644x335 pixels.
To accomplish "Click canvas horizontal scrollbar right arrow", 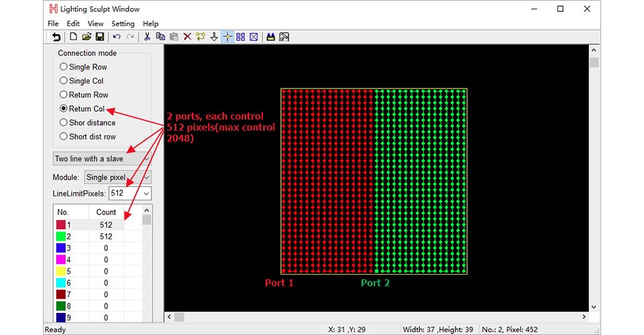I will point(584,317).
